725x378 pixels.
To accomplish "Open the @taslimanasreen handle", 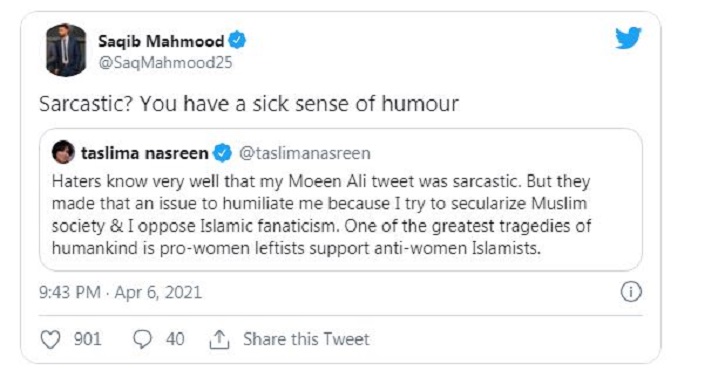I will coord(305,153).
